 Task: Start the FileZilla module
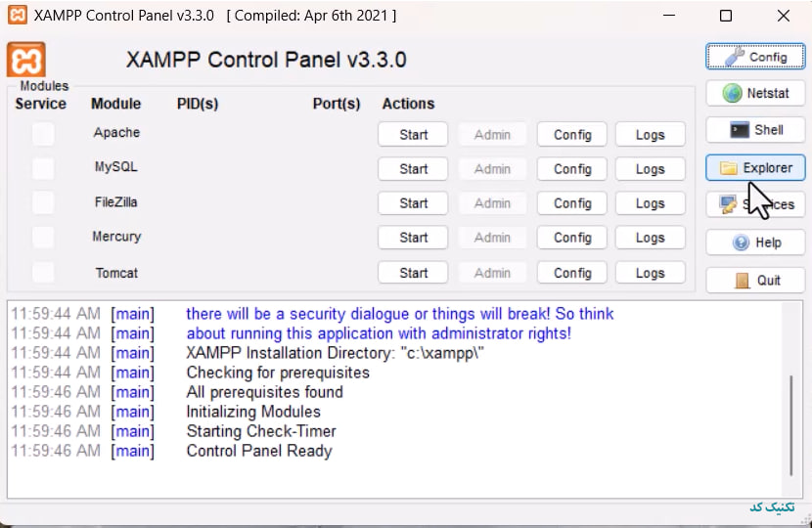coord(413,203)
